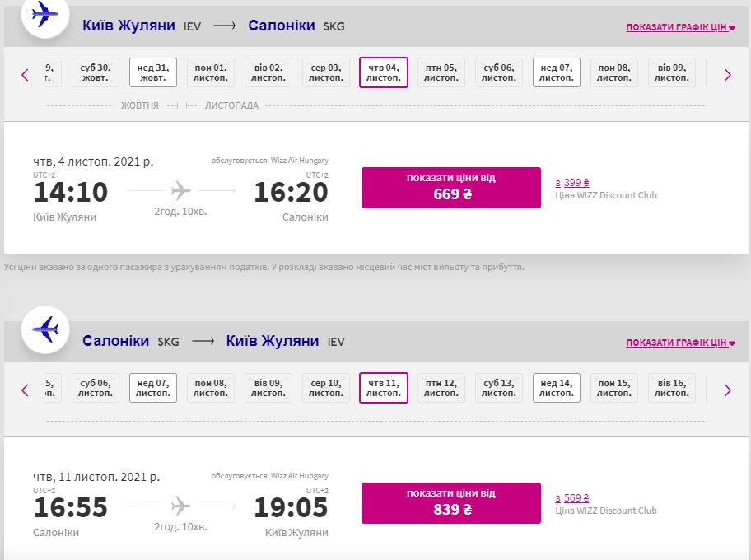Expand price chart for Салоніки to Київ
The height and width of the screenshot is (560, 751).
click(x=680, y=343)
